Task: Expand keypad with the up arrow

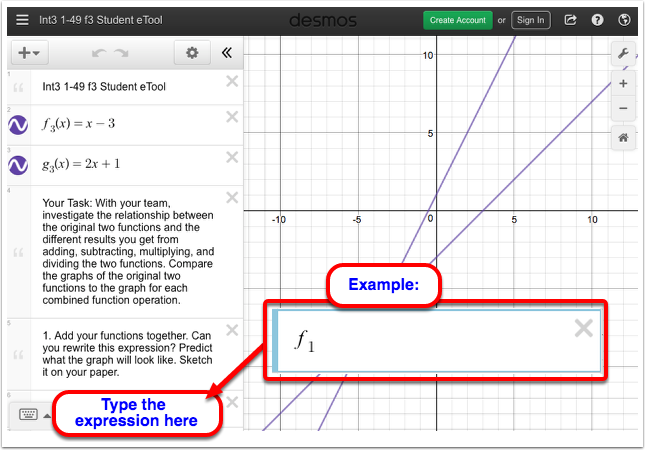Action: pos(47,415)
